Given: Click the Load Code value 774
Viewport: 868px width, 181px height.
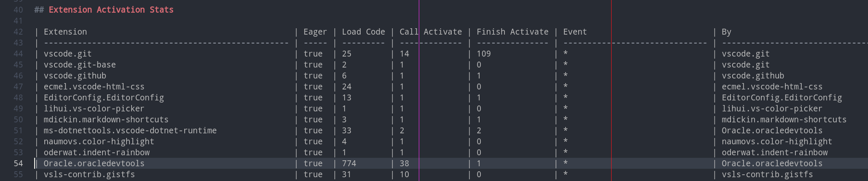Looking at the screenshot, I should pyautogui.click(x=349, y=163).
